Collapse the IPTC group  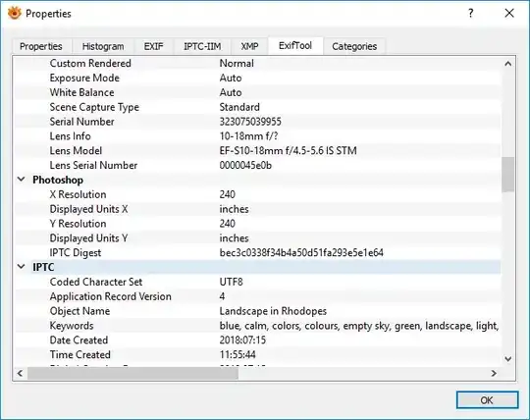(x=22, y=267)
